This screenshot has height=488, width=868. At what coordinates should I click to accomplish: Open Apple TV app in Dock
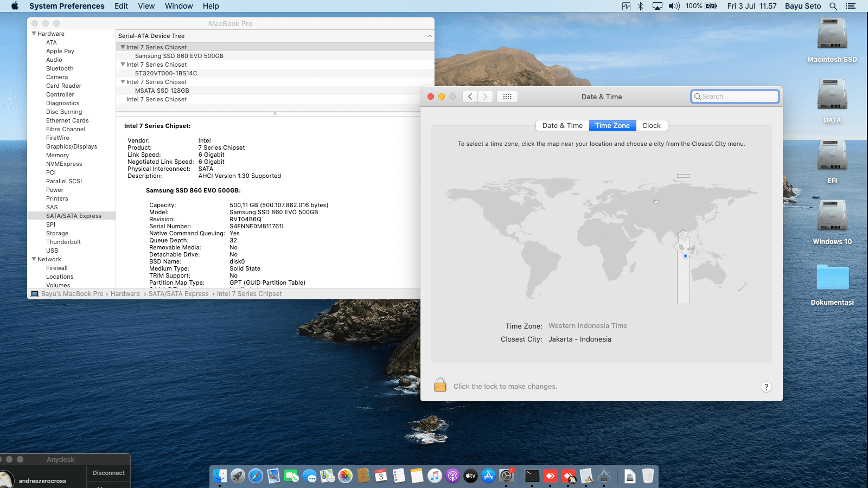pos(470,476)
